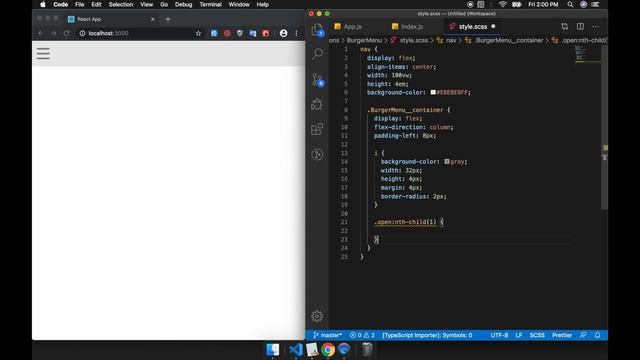Click the master branch in status bar

pyautogui.click(x=327, y=335)
